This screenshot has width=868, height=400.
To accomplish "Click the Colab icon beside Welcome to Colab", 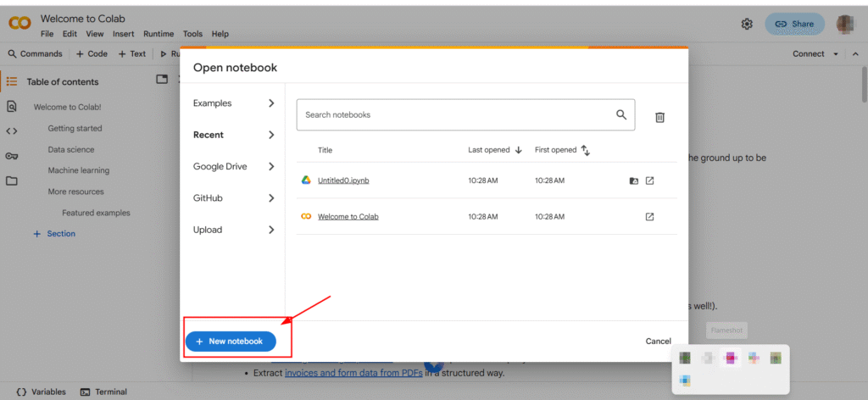I will tap(305, 216).
